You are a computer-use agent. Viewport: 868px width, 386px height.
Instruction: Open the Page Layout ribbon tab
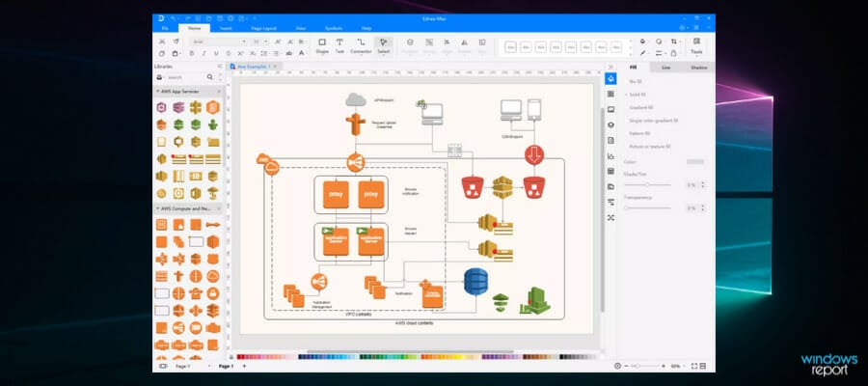click(263, 28)
